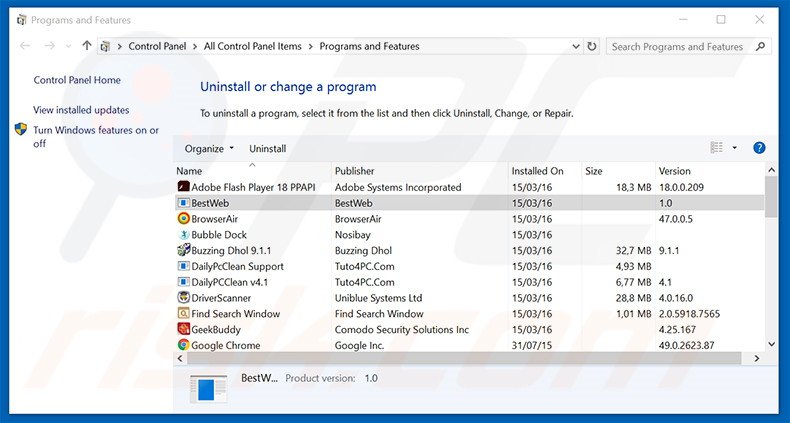This screenshot has height=423, width=790.
Task: Select the DriverScanner program name
Action: [221, 298]
